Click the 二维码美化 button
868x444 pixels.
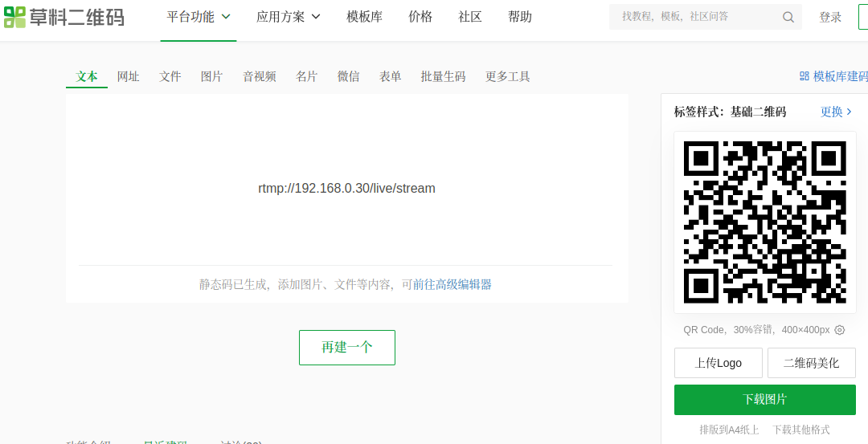point(811,363)
